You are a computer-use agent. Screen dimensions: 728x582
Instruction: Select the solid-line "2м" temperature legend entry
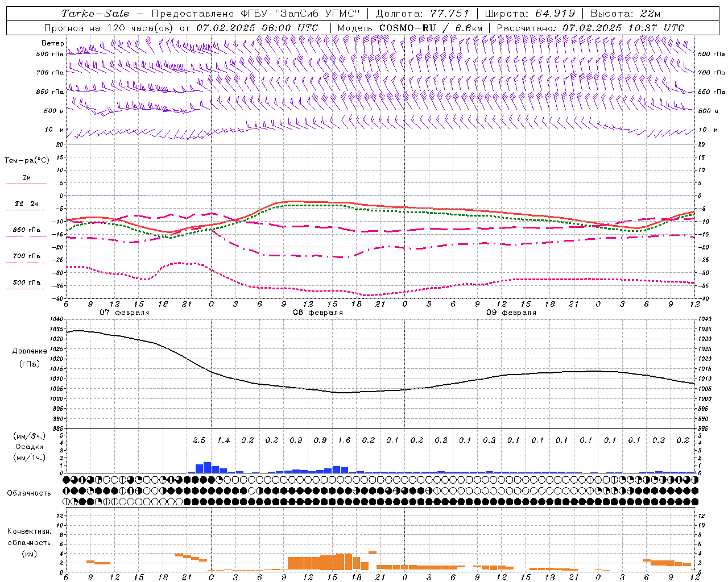[27, 178]
